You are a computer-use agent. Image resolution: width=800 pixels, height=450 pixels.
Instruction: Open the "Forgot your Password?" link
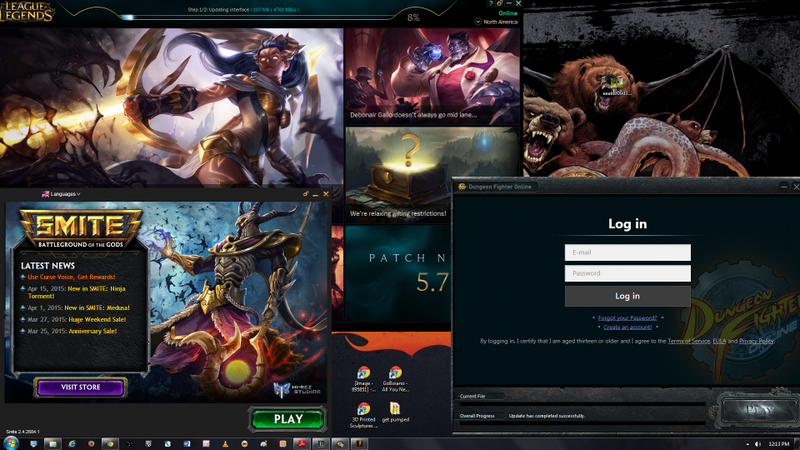pyautogui.click(x=627, y=318)
